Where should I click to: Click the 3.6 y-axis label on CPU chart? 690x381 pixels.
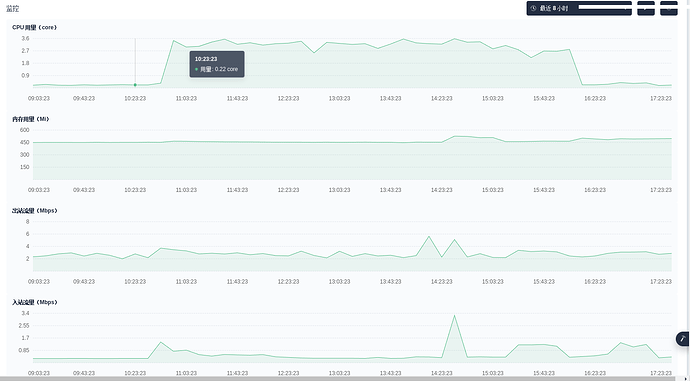point(25,39)
